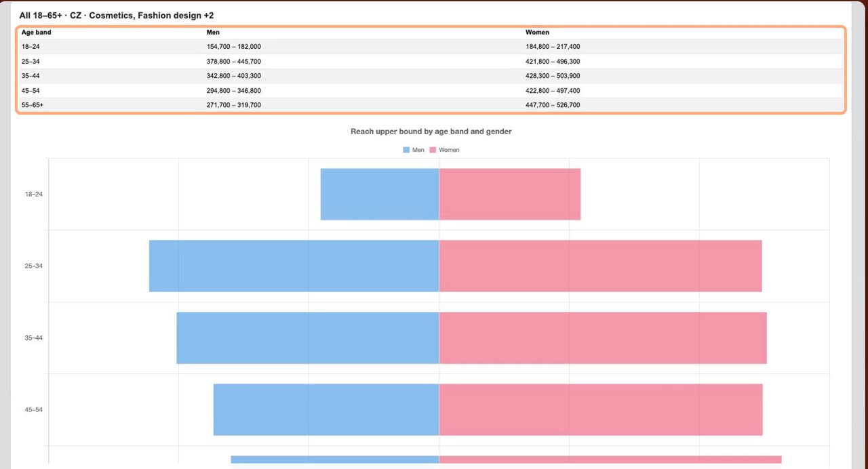Select the Women bar for 18–24

510,195
